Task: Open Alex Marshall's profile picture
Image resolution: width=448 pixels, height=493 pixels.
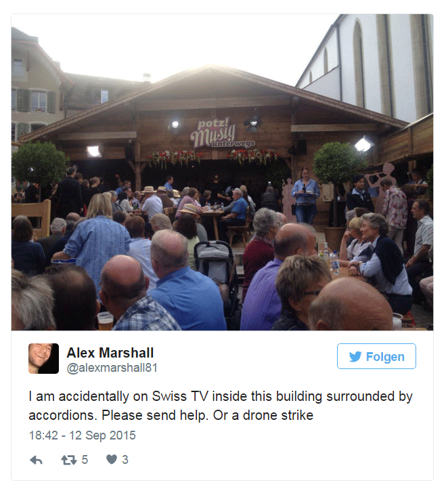Action: pyautogui.click(x=43, y=358)
